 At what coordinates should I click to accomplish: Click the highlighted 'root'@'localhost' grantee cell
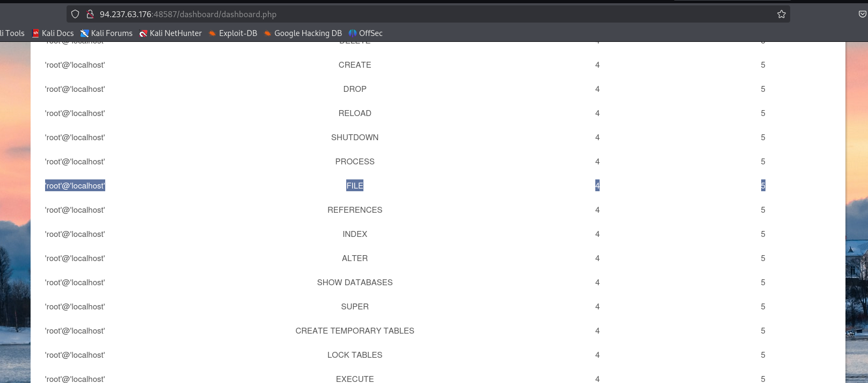point(75,186)
